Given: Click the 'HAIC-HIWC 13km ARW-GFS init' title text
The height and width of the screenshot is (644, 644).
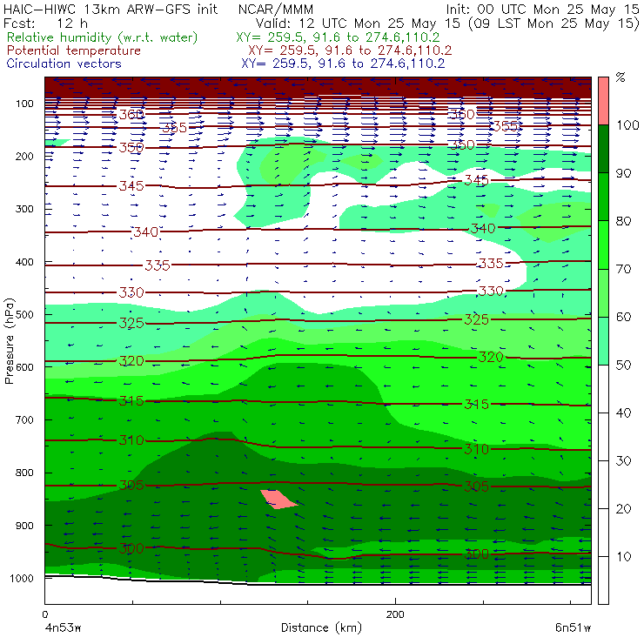Looking at the screenshot, I should 110,9.
